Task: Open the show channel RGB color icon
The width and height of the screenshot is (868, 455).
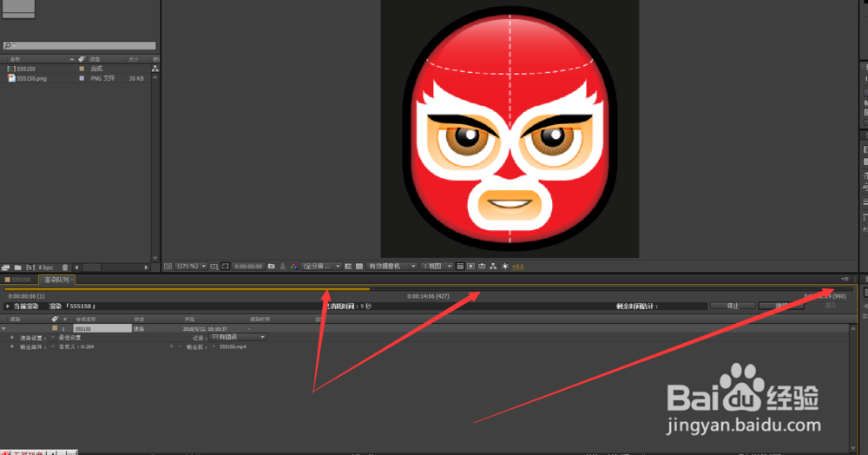Action: (294, 267)
